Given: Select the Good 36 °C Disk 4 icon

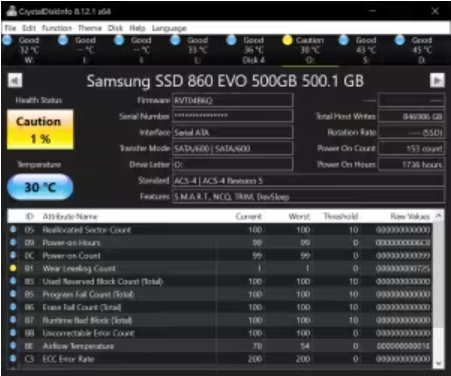Looking at the screenshot, I should click(x=231, y=40).
